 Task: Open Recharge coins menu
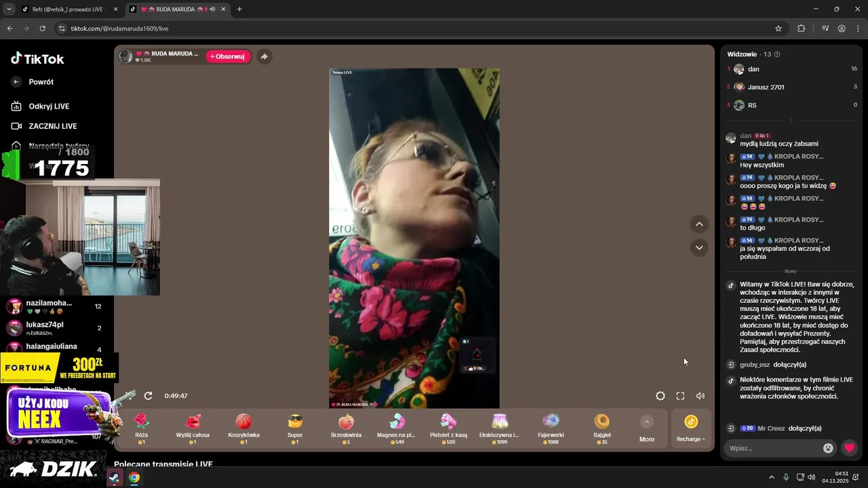(690, 429)
